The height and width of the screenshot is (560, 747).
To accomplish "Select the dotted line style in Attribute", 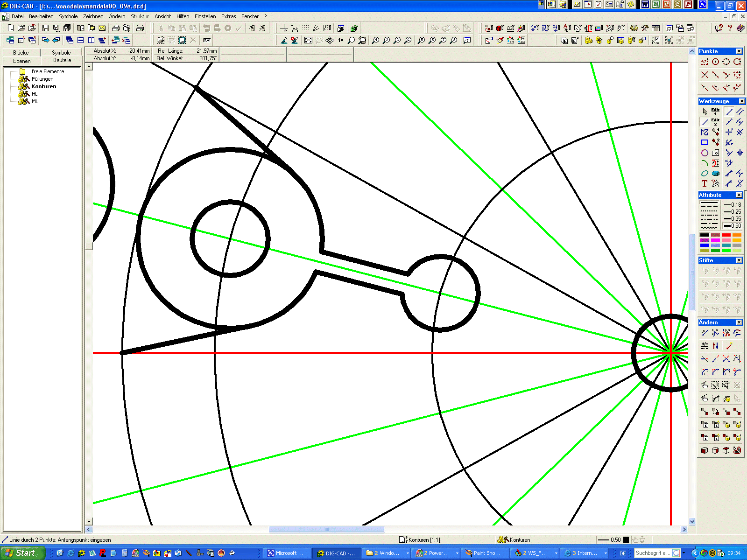I will coord(709,212).
